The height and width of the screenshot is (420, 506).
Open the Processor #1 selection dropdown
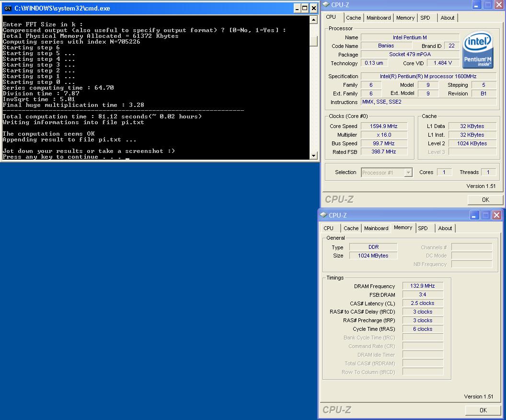point(409,173)
